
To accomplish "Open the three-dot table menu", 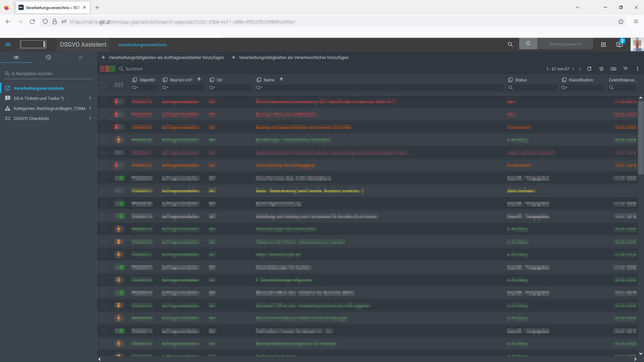I will pyautogui.click(x=638, y=69).
